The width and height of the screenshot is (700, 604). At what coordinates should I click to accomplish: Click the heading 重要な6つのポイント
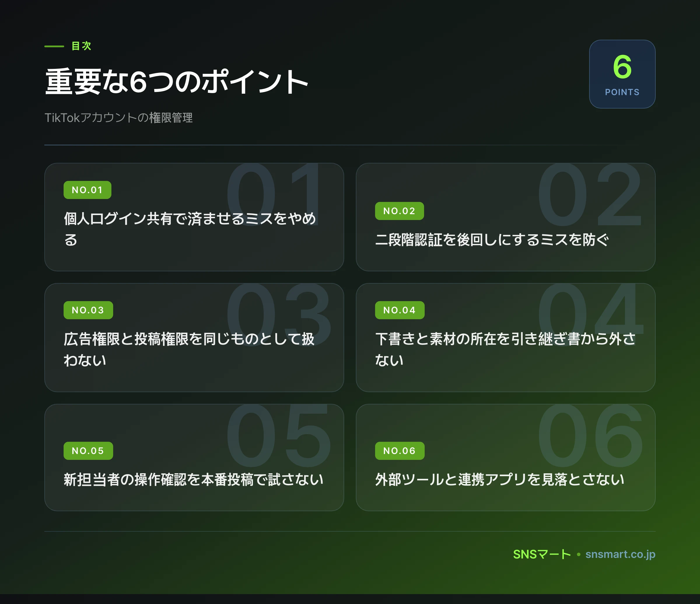pyautogui.click(x=176, y=81)
